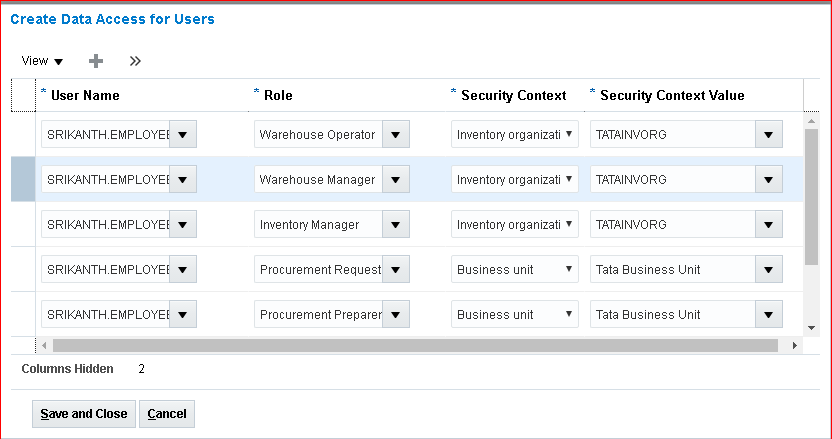Click the horizontal scrollbar right arrow

795,345
